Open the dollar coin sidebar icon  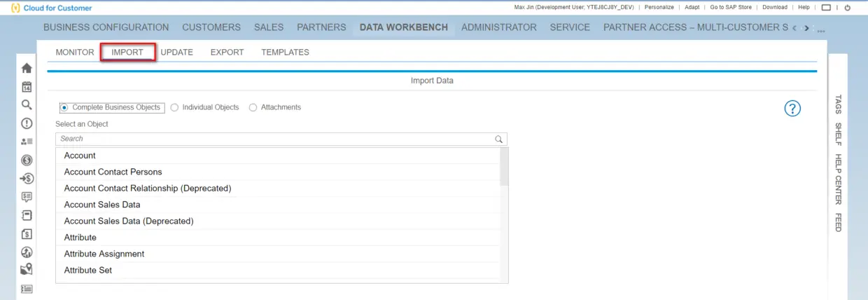27,161
